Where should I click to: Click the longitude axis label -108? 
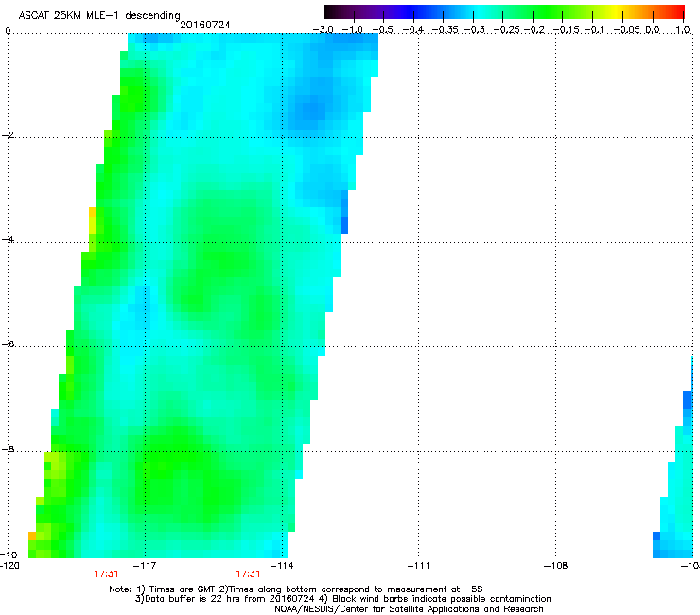[x=556, y=566]
